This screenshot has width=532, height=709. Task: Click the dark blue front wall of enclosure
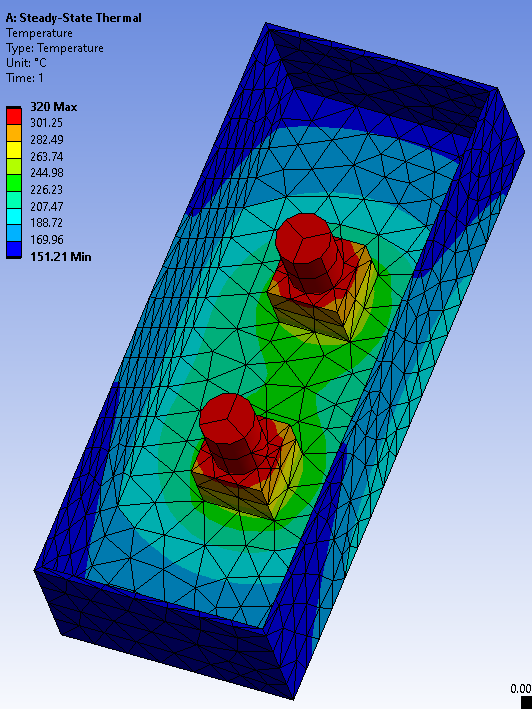pos(165,635)
